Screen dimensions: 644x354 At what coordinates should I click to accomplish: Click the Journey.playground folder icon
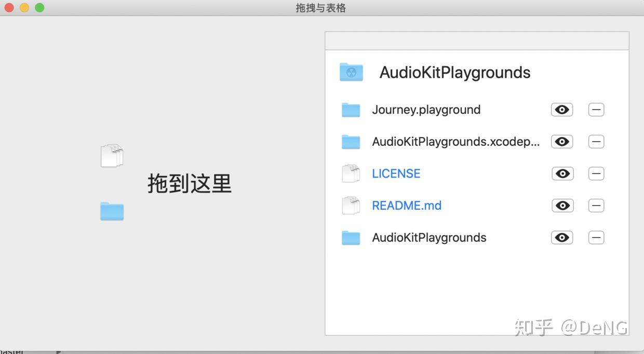point(351,110)
